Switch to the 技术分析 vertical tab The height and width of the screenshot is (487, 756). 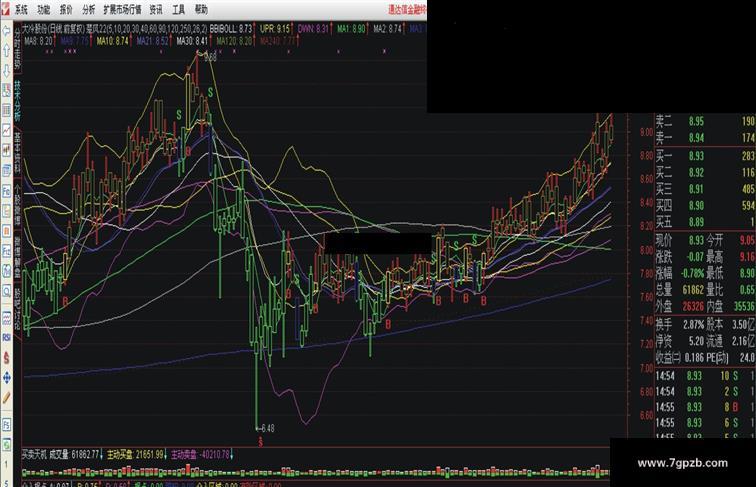click(x=17, y=101)
